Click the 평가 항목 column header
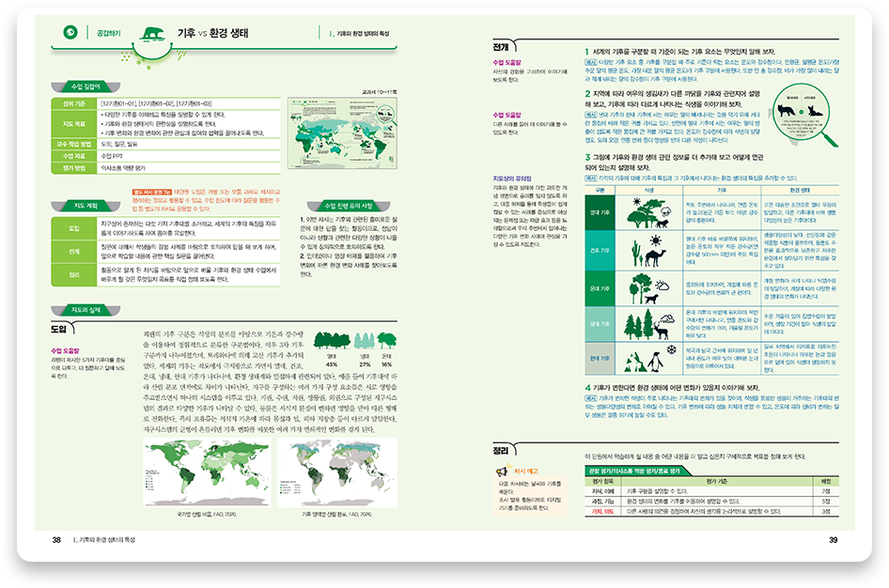 tap(602, 482)
